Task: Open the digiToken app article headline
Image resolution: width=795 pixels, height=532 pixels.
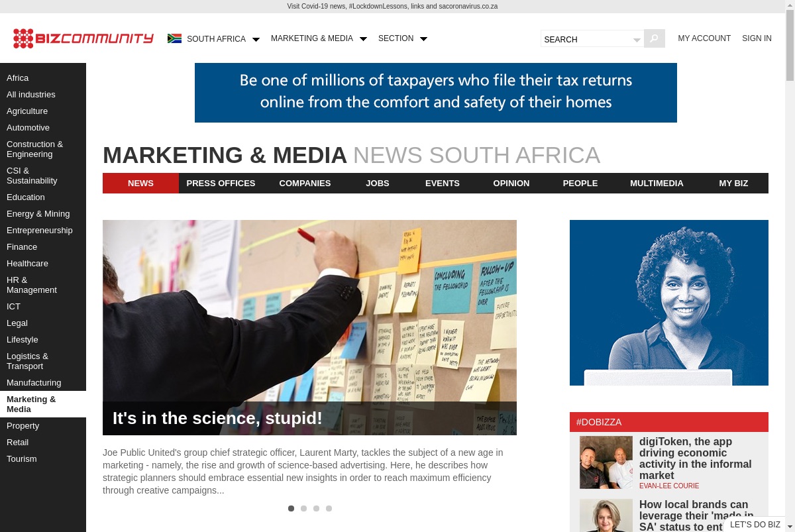Action: click(696, 458)
